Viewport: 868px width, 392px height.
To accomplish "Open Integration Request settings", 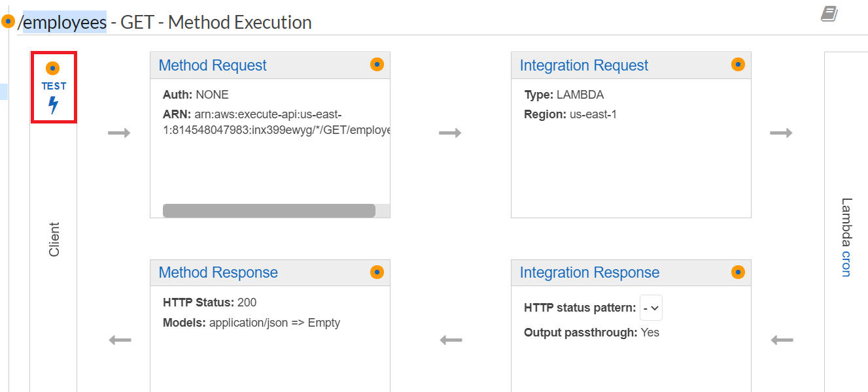I will (583, 65).
